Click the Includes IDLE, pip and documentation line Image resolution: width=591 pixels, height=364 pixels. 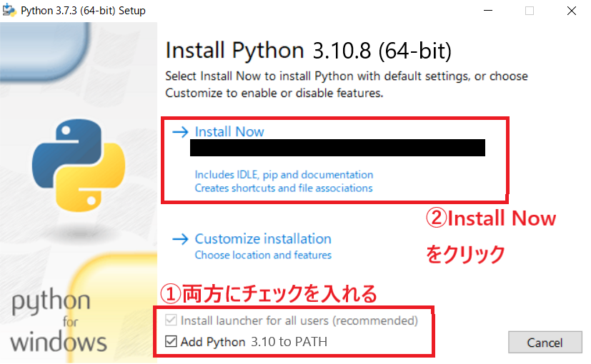(x=284, y=175)
